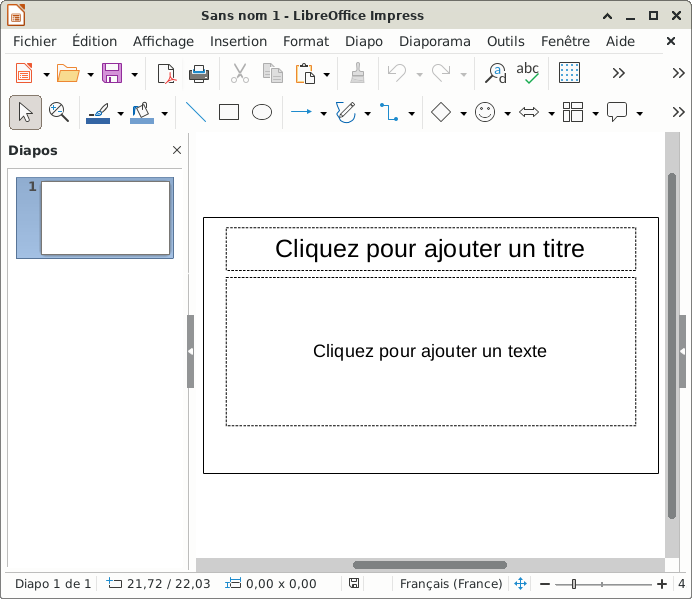Zoom out with the minus button
This screenshot has height=599, width=692.
(545, 584)
